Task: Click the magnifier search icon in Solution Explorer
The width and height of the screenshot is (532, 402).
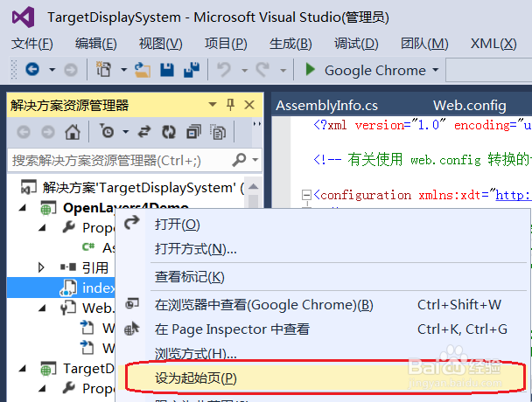Action: point(239,160)
